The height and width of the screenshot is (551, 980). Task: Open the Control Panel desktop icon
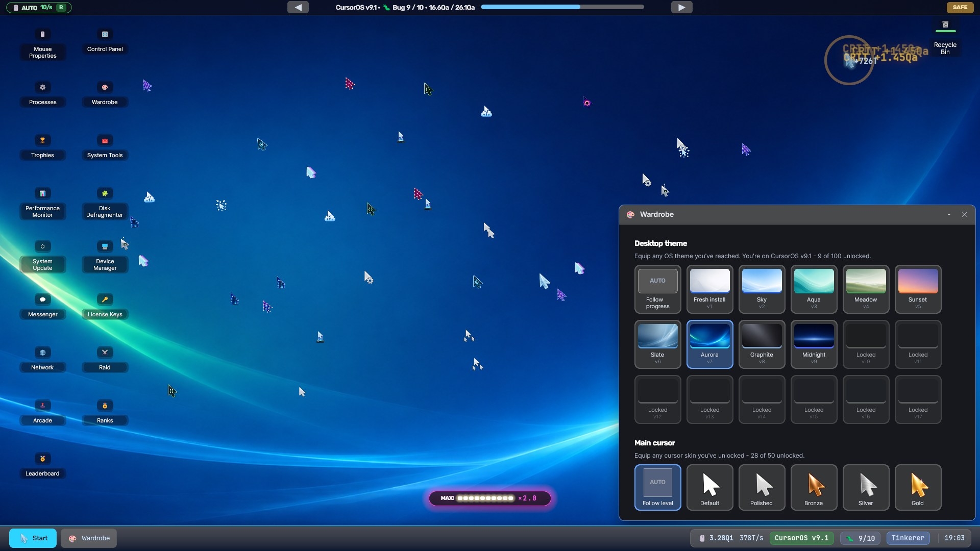pos(105,41)
